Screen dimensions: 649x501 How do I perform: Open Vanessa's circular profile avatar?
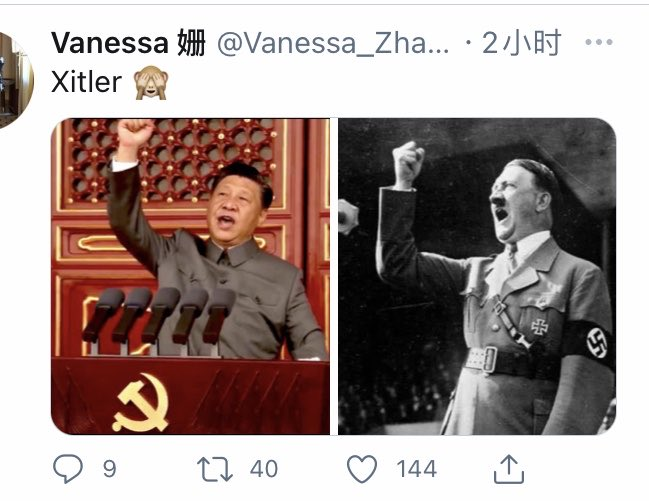[14, 79]
